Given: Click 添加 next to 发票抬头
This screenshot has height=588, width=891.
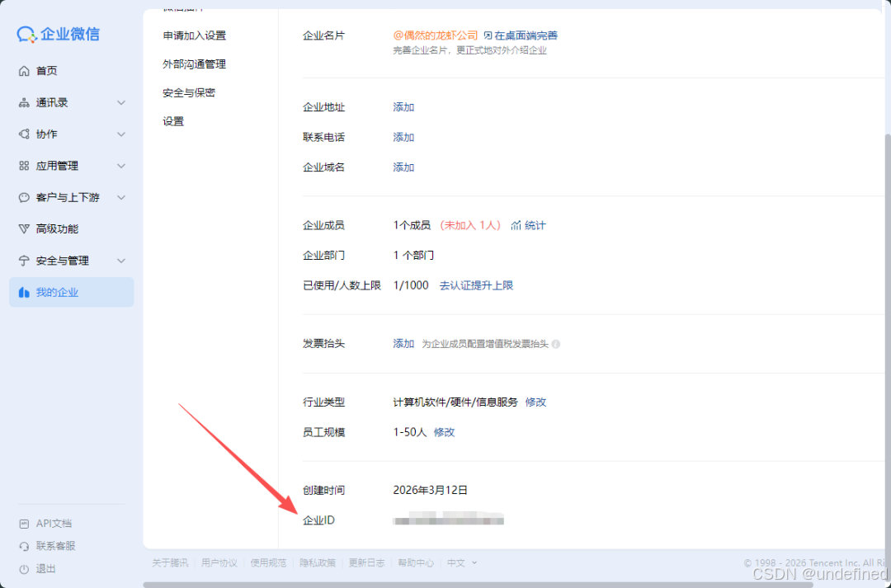Looking at the screenshot, I should (x=403, y=344).
